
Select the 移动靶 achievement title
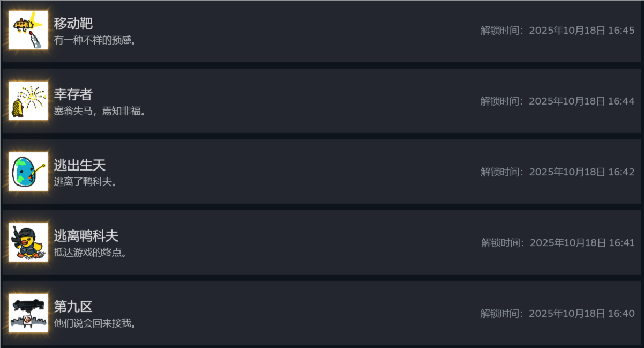pos(73,24)
